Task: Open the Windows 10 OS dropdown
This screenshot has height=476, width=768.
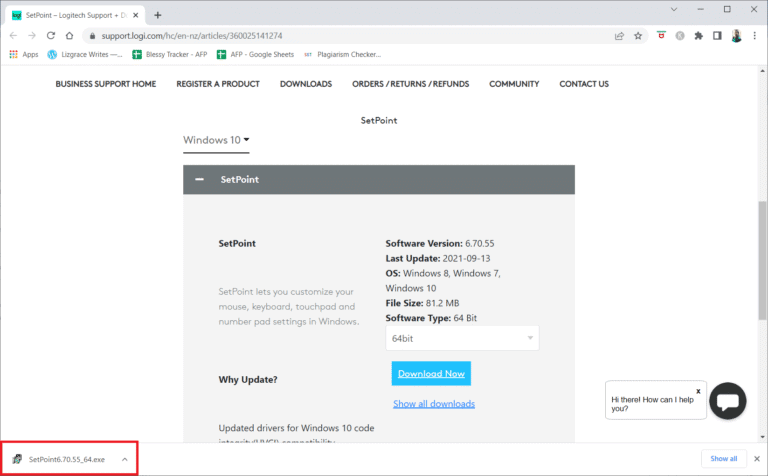Action: coord(216,140)
